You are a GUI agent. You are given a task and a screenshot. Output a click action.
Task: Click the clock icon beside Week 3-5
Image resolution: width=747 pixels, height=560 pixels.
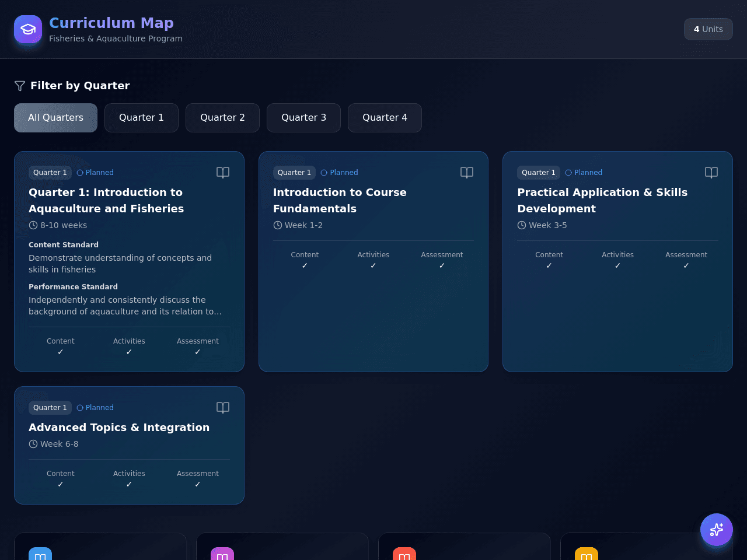point(522,225)
